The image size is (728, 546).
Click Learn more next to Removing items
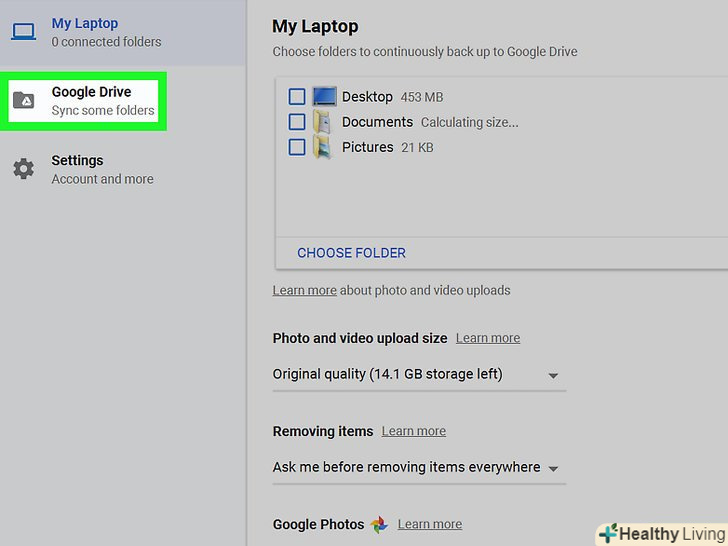[414, 431]
